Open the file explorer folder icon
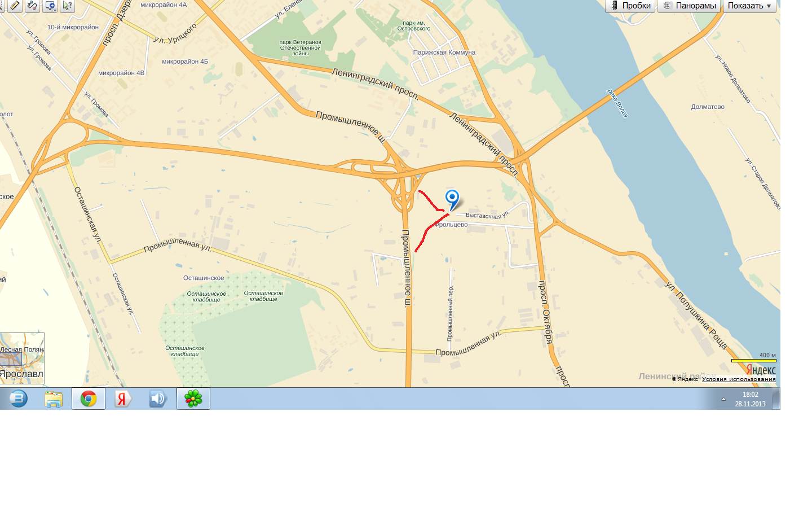The height and width of the screenshot is (508, 812). click(x=54, y=398)
